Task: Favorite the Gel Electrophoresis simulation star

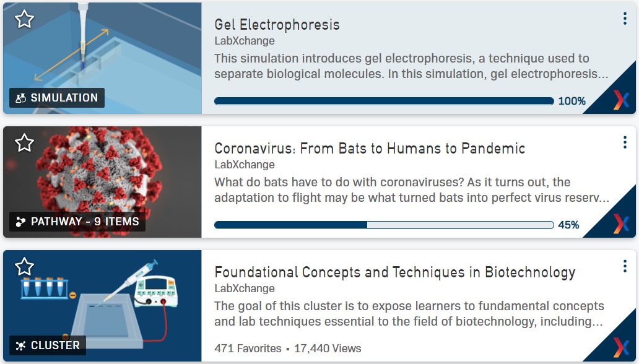Action: coord(24,19)
